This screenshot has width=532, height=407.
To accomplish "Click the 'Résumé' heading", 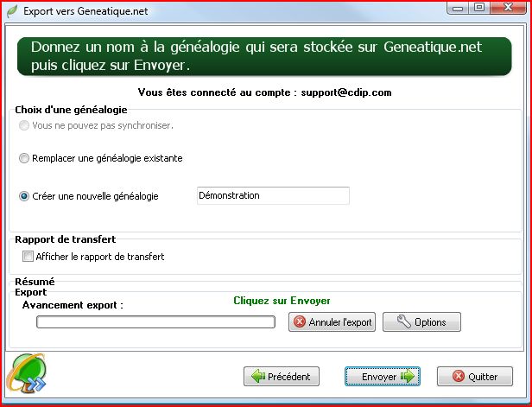I will (x=35, y=282).
